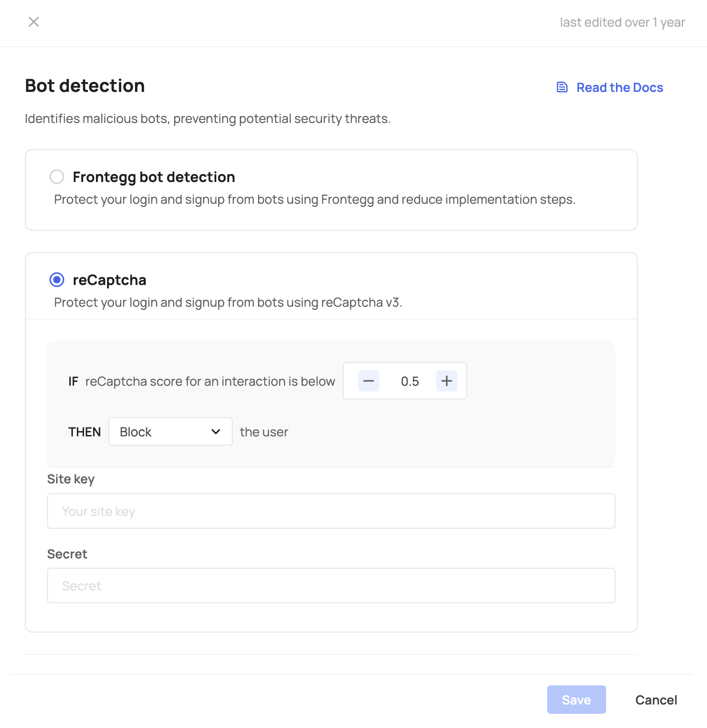The height and width of the screenshot is (728, 707).
Task: Open the Block action dropdown
Action: pos(170,431)
